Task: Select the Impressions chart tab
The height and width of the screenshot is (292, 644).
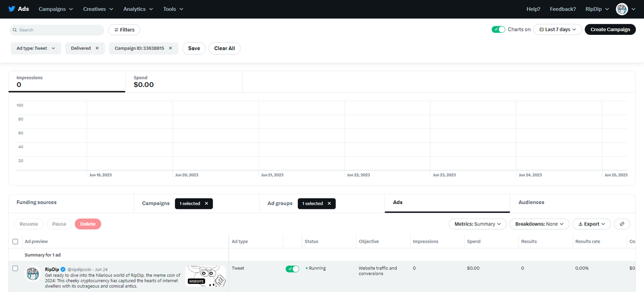Action: coord(67,82)
